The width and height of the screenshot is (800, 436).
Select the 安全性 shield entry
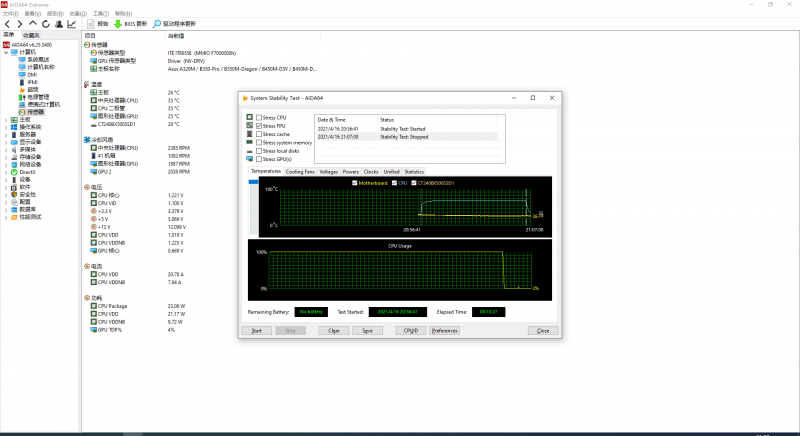point(23,195)
